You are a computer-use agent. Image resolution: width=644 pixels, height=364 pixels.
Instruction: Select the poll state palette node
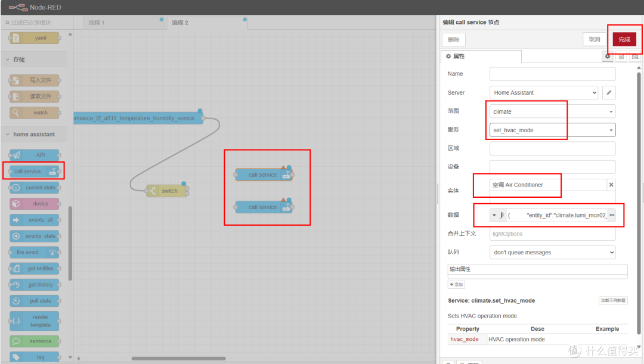pyautogui.click(x=35, y=301)
